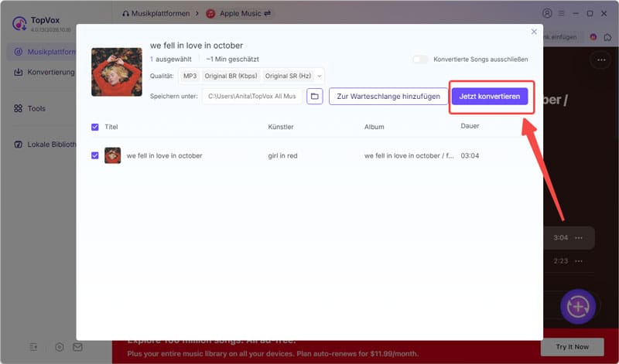The image size is (619, 364).
Task: Click the Try It Now button
Action: pos(572,347)
